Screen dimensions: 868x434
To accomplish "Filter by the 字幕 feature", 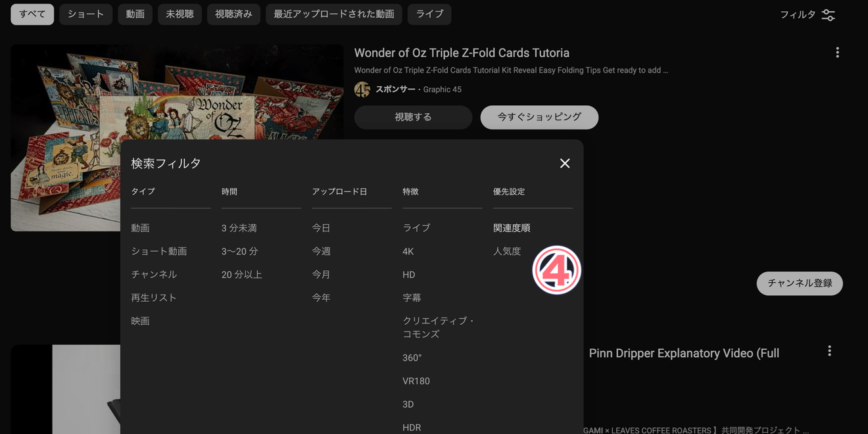I will [412, 298].
